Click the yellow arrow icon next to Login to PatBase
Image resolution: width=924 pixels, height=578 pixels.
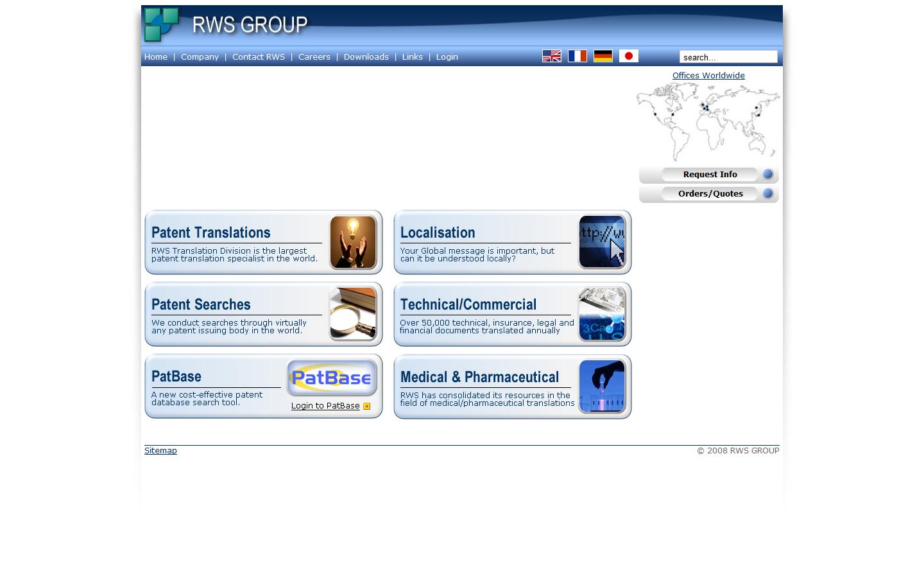[x=366, y=406]
